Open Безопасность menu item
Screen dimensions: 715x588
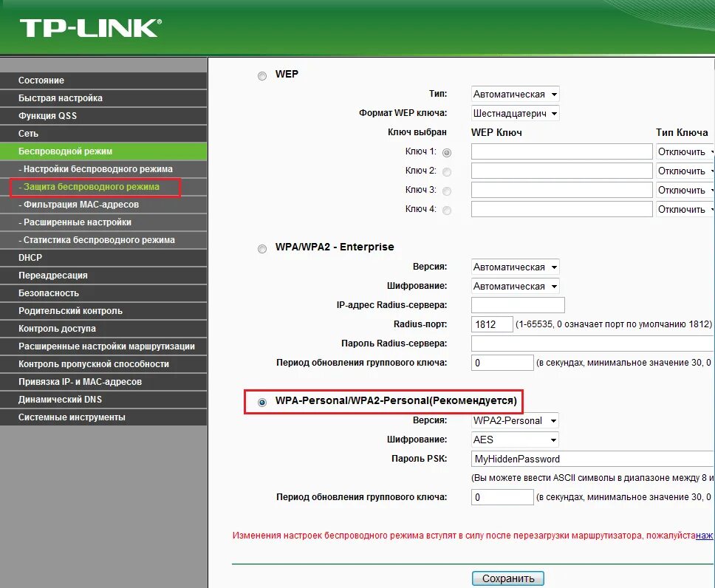pos(103,293)
